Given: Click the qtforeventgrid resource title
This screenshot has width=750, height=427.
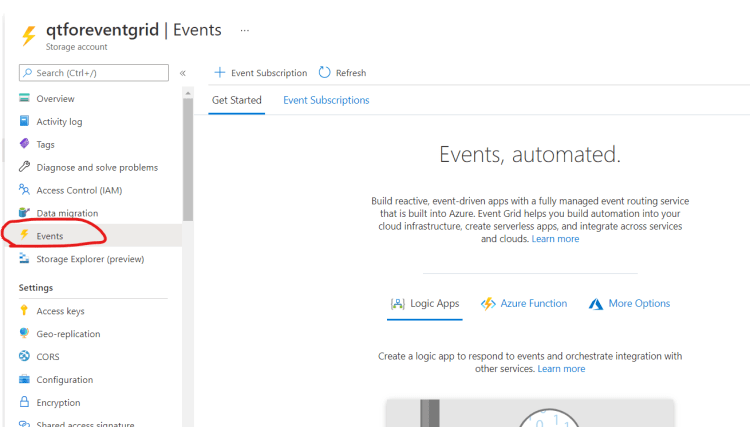Looking at the screenshot, I should [x=102, y=30].
